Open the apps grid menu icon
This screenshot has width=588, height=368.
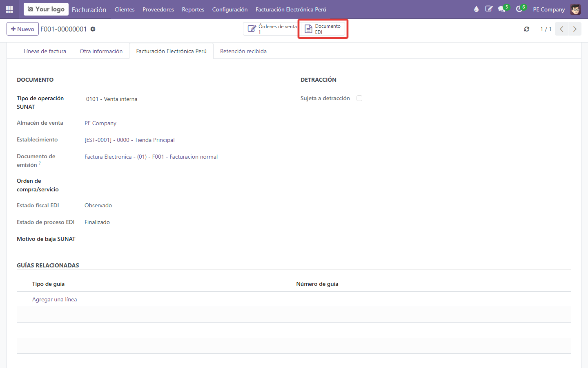point(9,9)
